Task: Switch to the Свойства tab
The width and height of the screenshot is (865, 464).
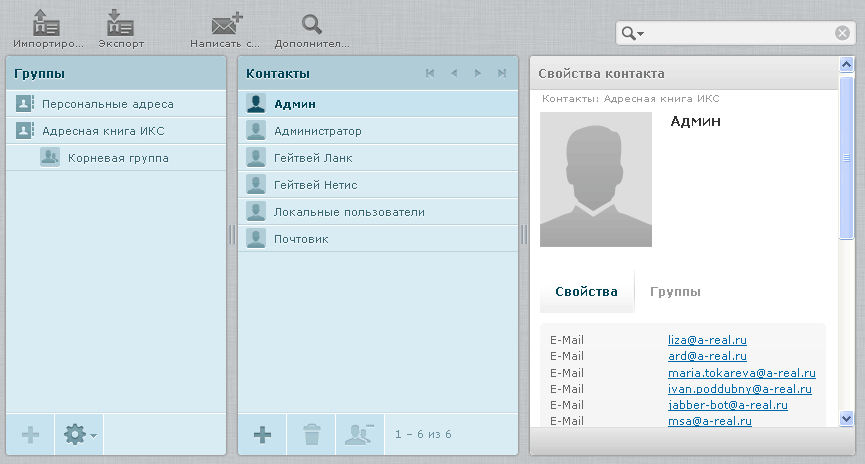Action: pyautogui.click(x=586, y=292)
